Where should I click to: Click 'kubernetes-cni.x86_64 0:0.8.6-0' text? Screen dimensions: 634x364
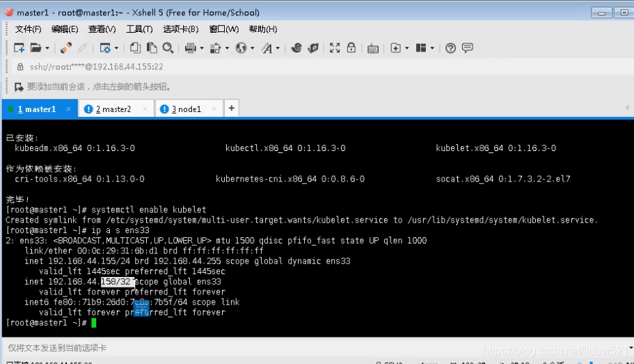click(x=290, y=179)
